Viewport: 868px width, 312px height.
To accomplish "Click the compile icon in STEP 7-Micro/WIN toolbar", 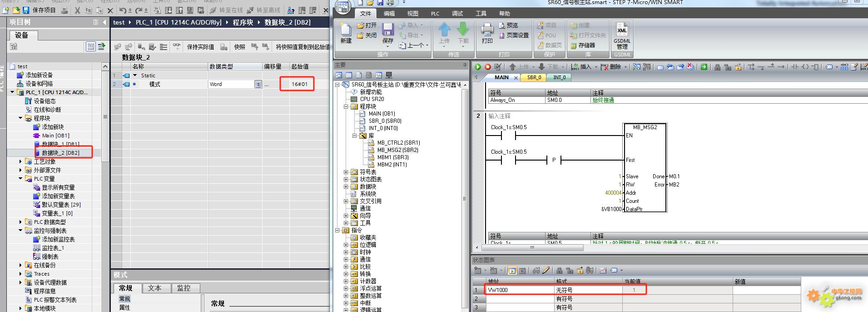I will click(x=498, y=67).
